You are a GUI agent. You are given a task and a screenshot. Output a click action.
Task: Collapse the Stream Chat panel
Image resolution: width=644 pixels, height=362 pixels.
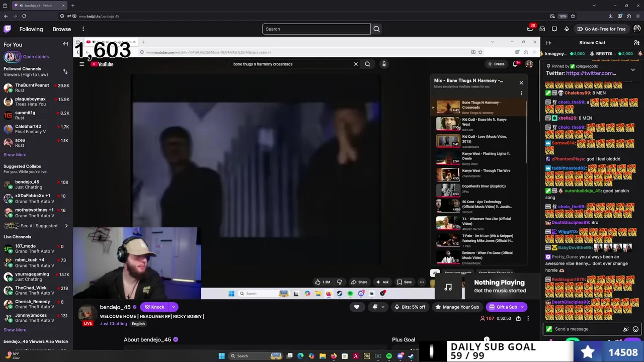548,43
